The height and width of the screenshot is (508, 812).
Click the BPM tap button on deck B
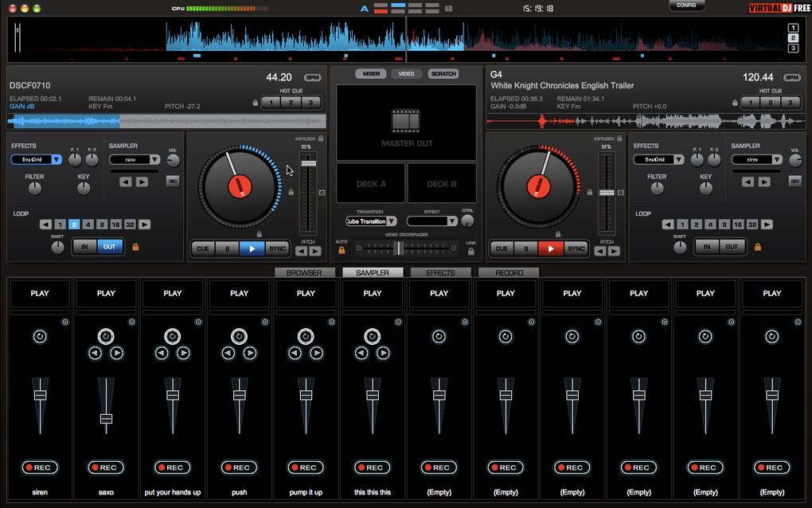(x=792, y=78)
